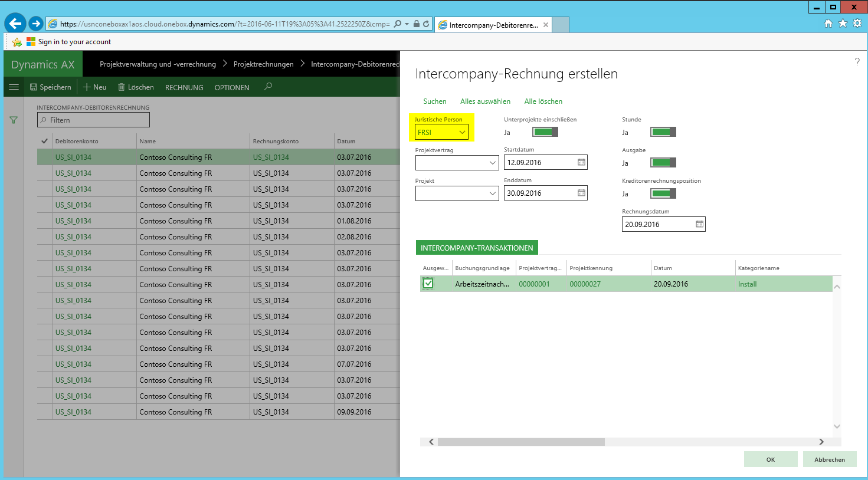The image size is (868, 480).
Task: Click the Alles auswählen link
Action: [x=485, y=101]
